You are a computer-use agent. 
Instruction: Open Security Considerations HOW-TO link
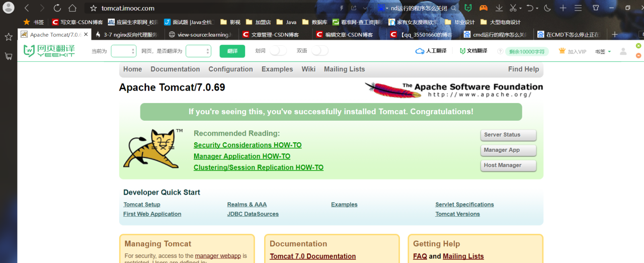(248, 145)
